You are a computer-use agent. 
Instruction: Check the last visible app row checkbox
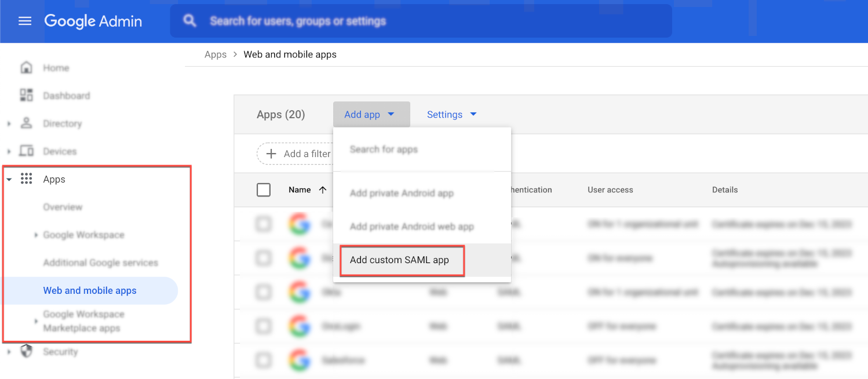click(x=264, y=360)
